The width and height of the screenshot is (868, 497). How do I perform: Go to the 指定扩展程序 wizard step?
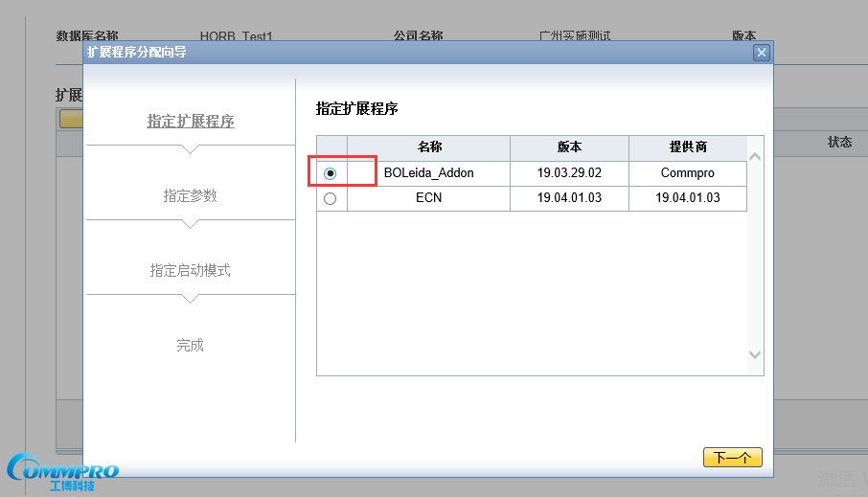pyautogui.click(x=191, y=122)
